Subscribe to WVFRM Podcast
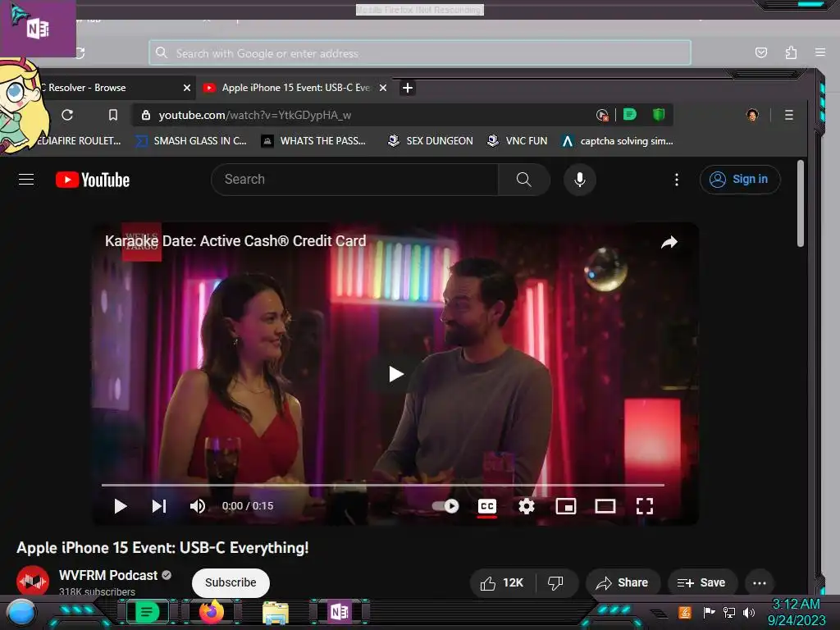This screenshot has height=630, width=840. point(231,583)
